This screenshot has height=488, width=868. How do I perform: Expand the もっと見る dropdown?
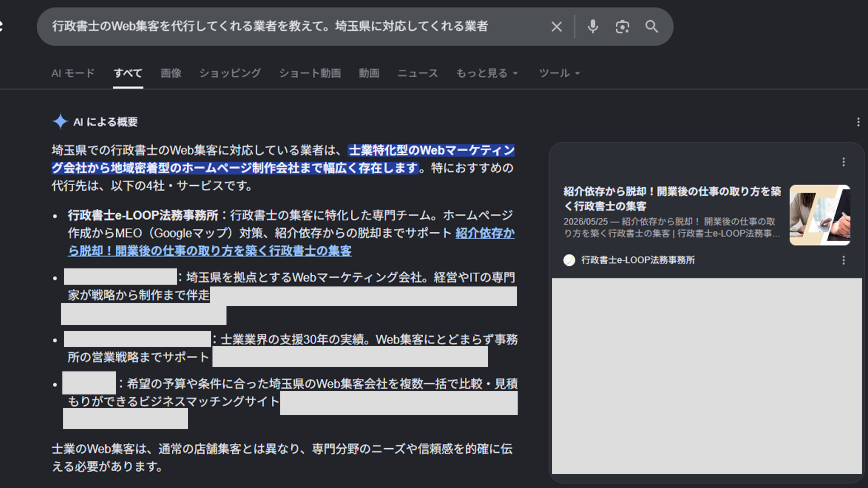pos(487,73)
